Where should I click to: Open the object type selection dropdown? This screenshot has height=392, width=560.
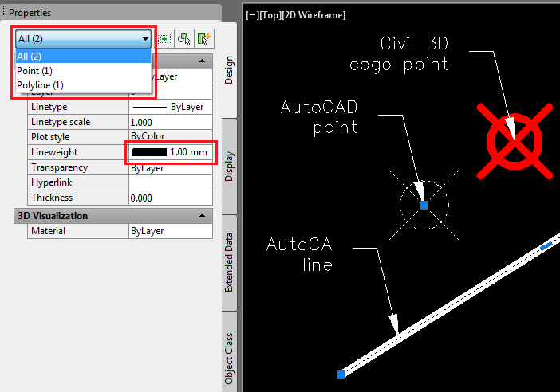point(83,38)
